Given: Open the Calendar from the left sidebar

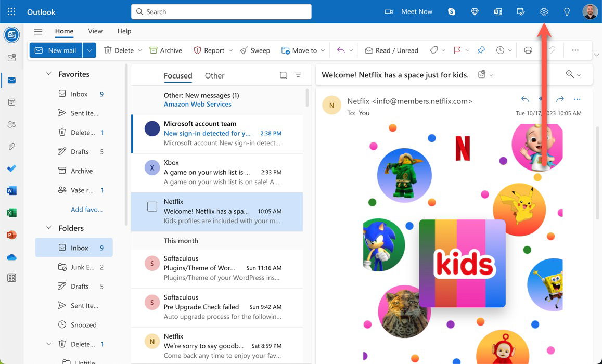Looking at the screenshot, I should tap(11, 102).
